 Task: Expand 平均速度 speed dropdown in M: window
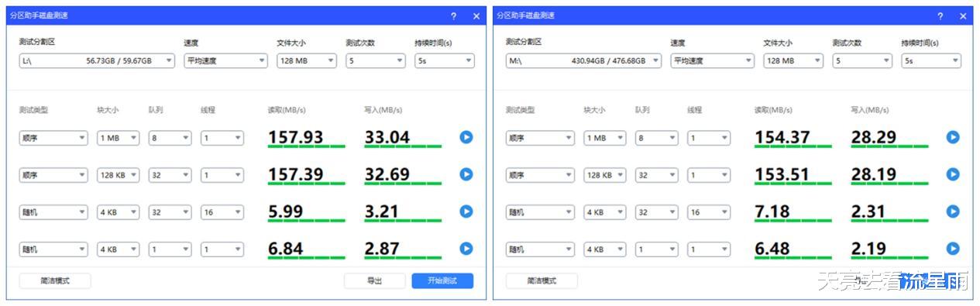pyautogui.click(x=712, y=60)
